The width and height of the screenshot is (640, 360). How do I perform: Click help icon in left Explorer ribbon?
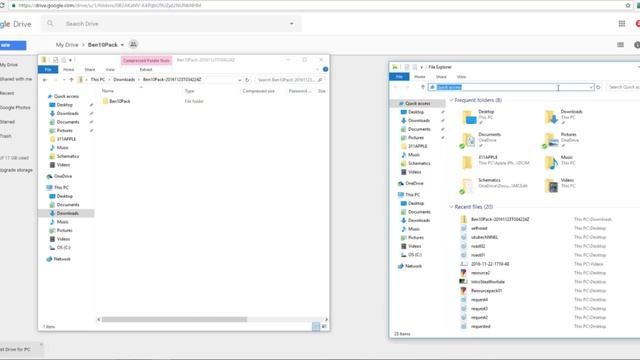pyautogui.click(x=325, y=69)
